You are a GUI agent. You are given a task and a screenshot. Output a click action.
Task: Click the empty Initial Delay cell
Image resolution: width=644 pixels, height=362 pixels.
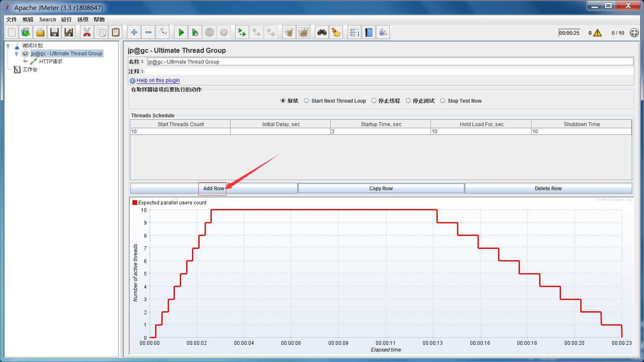click(280, 132)
